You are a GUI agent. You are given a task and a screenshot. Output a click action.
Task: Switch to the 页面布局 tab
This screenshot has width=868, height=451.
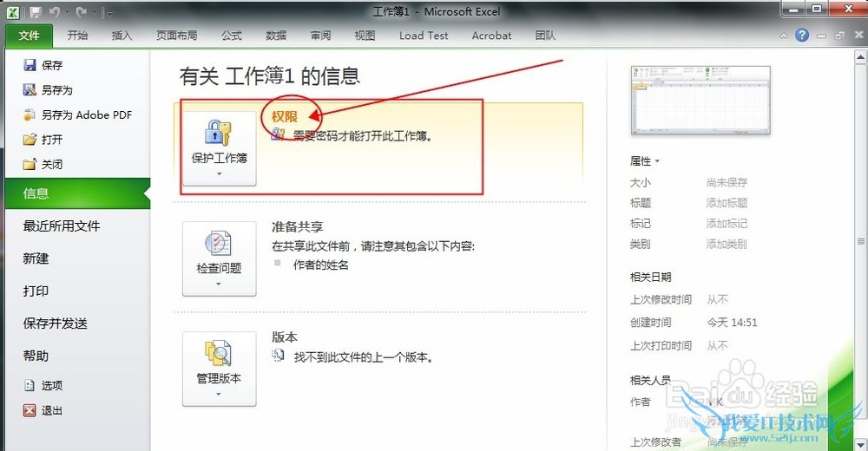pos(176,36)
